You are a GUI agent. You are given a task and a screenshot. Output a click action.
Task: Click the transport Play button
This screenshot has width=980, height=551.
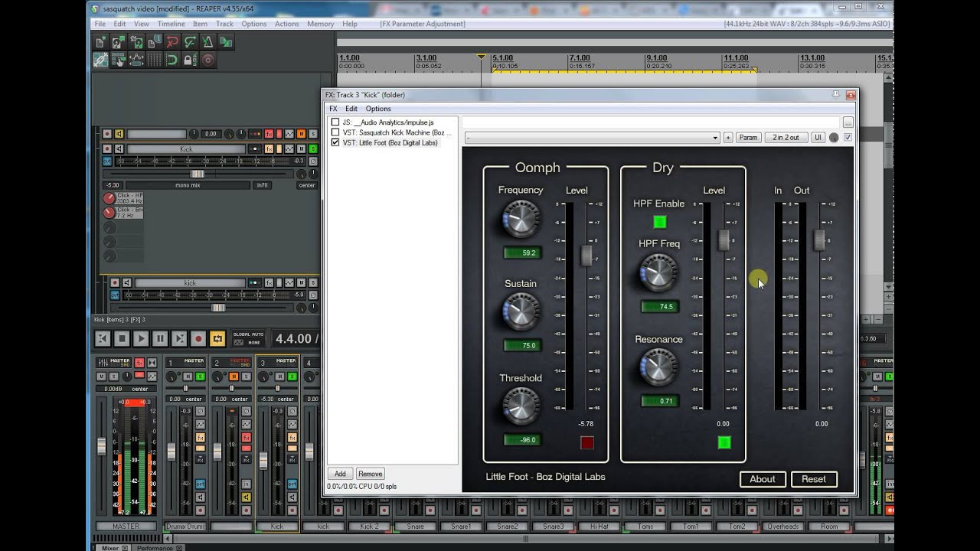coord(141,338)
